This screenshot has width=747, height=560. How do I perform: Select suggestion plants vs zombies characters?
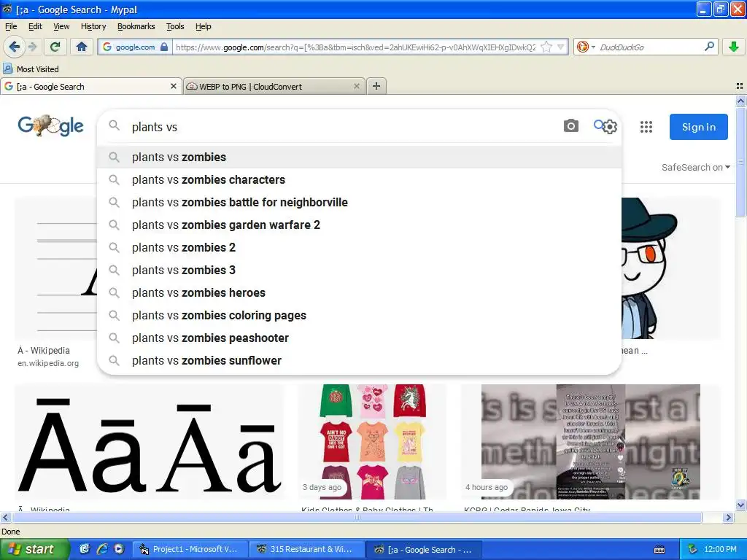point(359,179)
